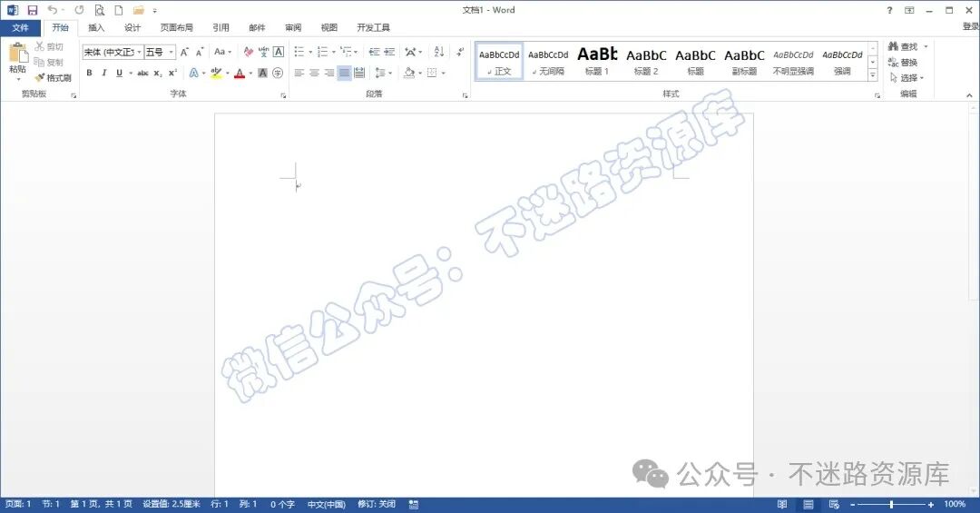Apply 副标题 subtitle style
Screen dimensions: 980x513
tap(744, 62)
